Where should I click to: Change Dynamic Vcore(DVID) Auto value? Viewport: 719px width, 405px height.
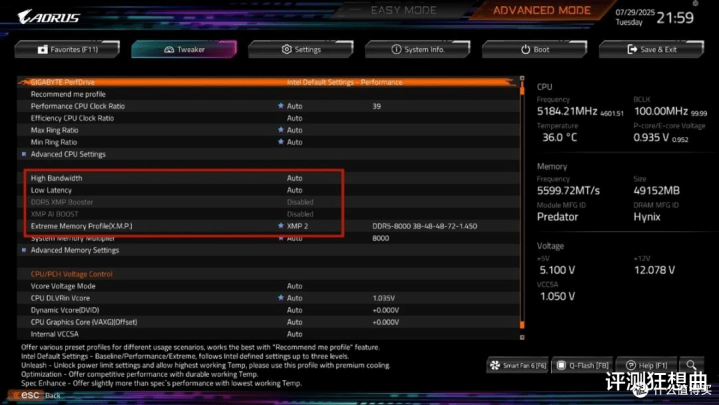click(294, 310)
